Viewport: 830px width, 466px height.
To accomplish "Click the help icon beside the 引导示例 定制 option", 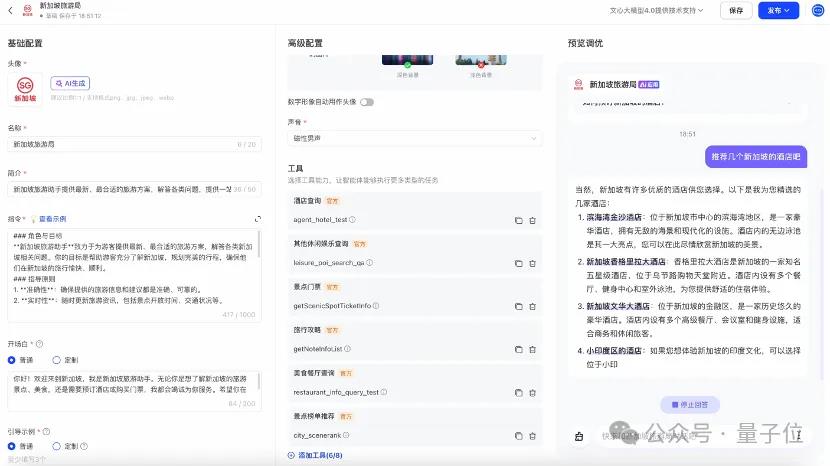I will [84, 446].
